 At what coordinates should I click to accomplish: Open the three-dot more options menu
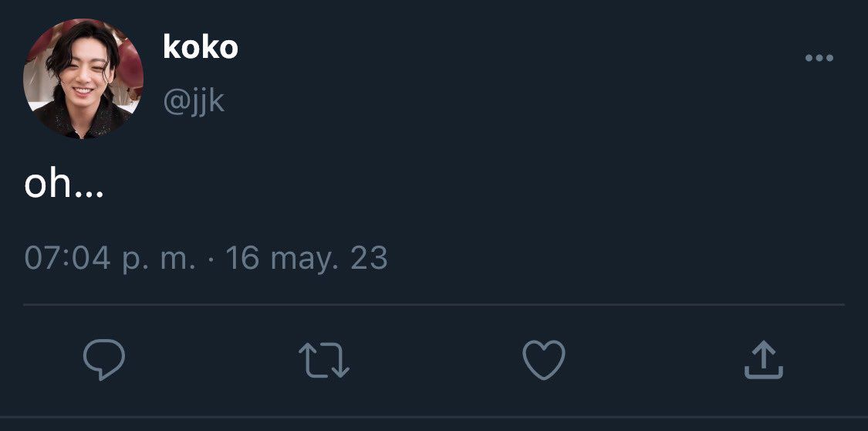819,58
